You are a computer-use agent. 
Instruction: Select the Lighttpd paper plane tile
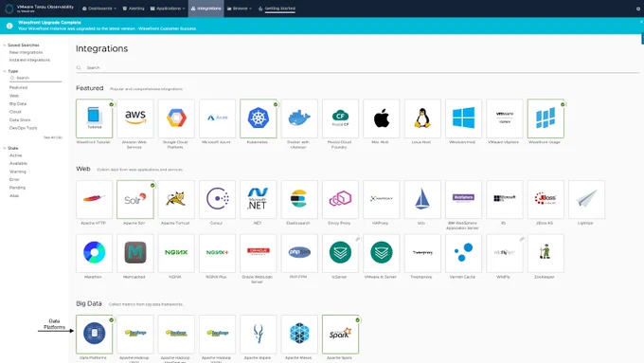[587, 199]
